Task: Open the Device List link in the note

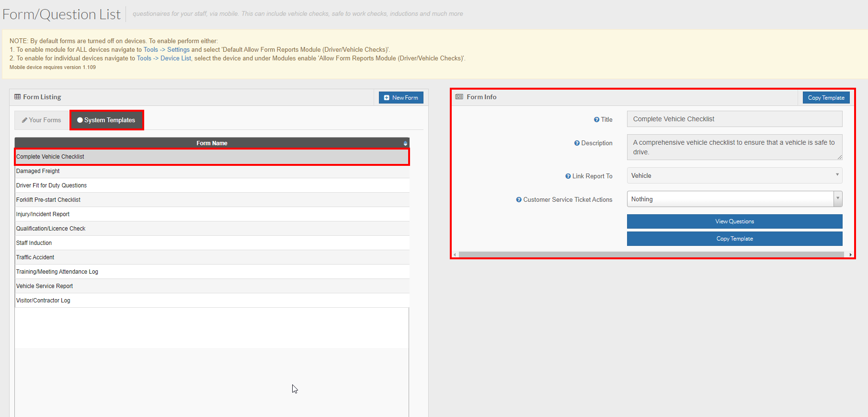Action: pos(175,58)
